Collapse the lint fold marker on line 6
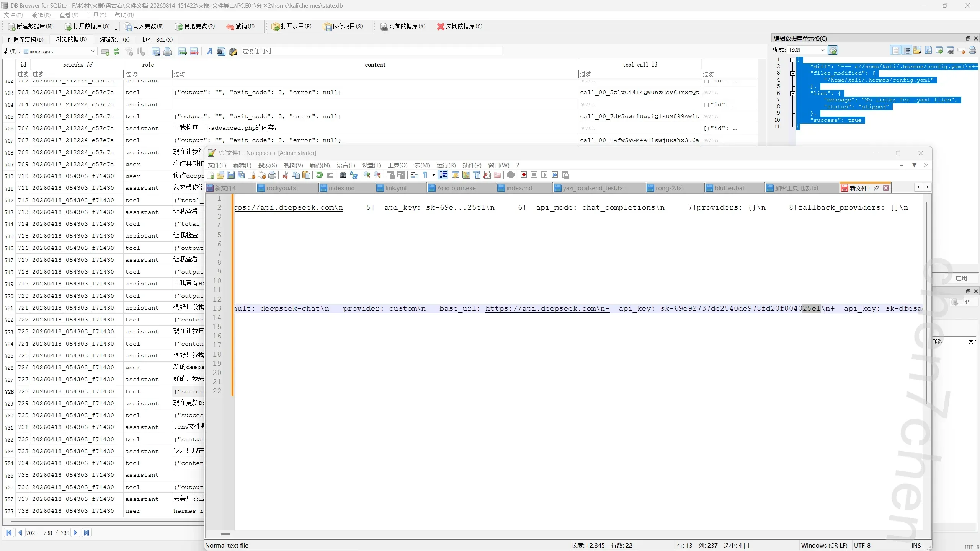This screenshot has width=980, height=551. click(792, 93)
